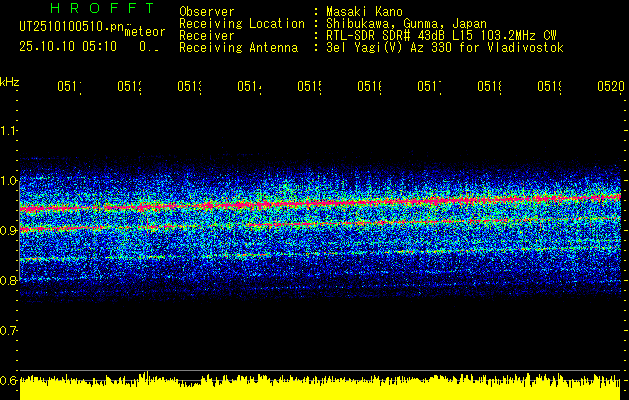629x400 pixels.
Task: Click the 0517 time marker
Action: click(430, 87)
